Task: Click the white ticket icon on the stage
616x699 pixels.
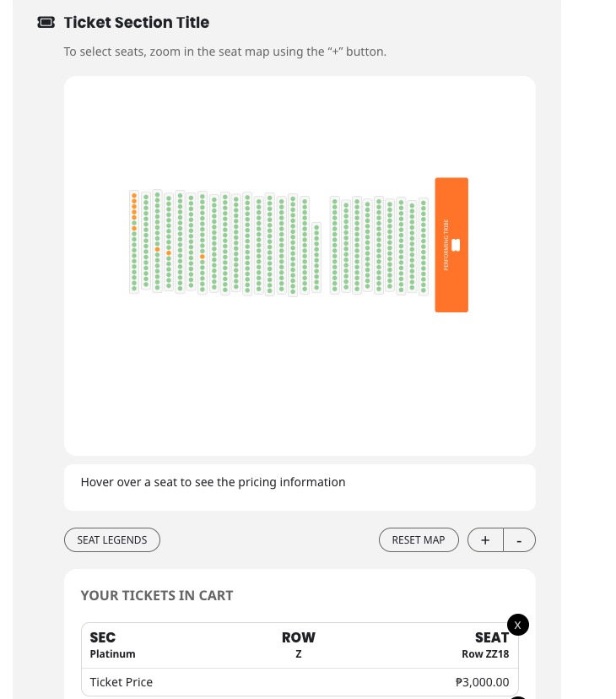Action: click(456, 245)
